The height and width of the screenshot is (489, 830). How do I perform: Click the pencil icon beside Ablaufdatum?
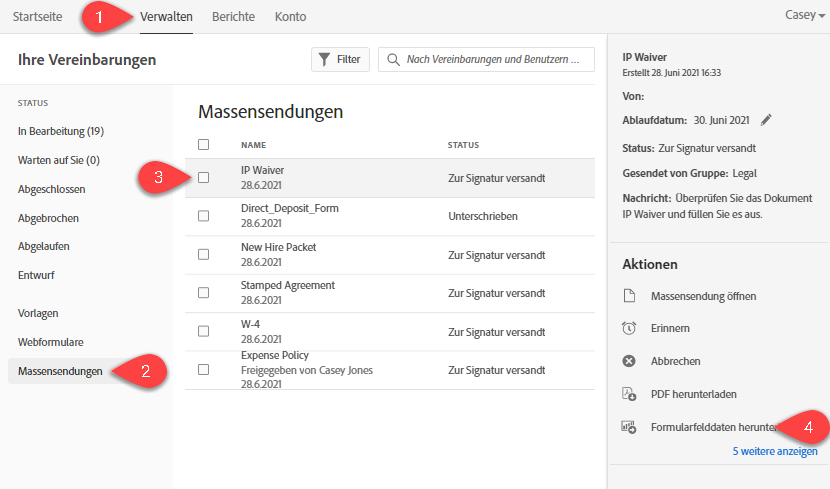coord(767,120)
